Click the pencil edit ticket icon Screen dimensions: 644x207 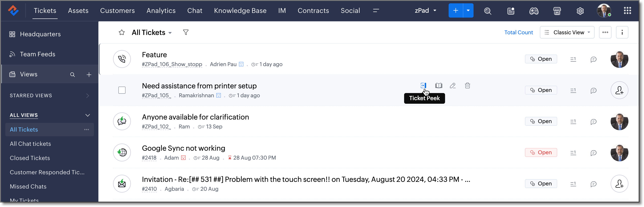pyautogui.click(x=453, y=86)
